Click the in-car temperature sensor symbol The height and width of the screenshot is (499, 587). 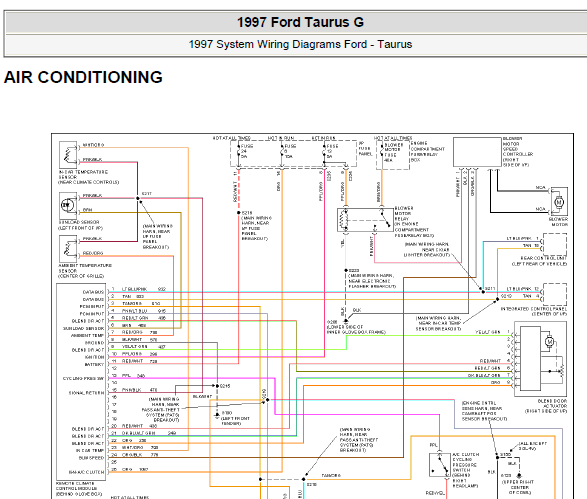pyautogui.click(x=69, y=155)
